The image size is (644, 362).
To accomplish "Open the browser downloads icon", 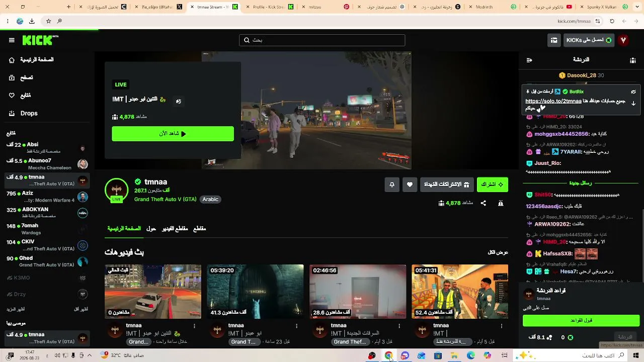I will pos(32,21).
